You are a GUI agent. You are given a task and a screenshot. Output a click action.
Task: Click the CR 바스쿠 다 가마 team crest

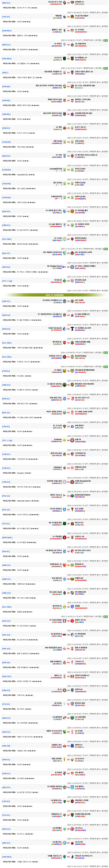(x=64, y=3)
